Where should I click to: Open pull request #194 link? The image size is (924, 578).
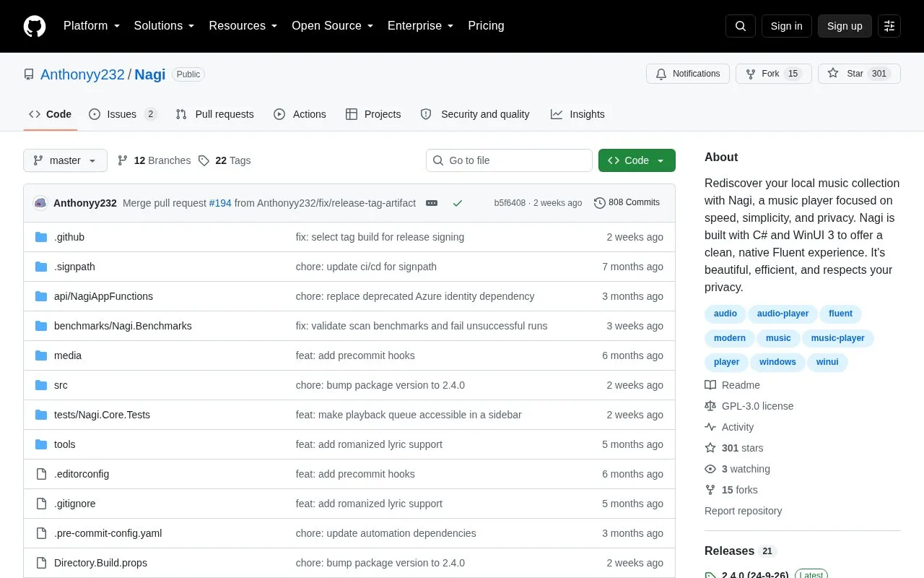(x=220, y=203)
